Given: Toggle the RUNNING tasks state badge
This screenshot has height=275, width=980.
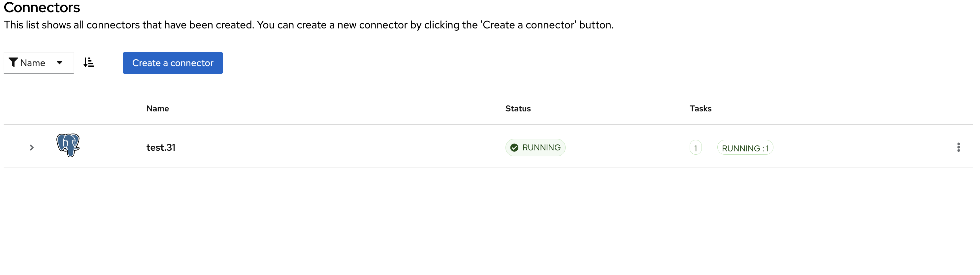Looking at the screenshot, I should [745, 147].
